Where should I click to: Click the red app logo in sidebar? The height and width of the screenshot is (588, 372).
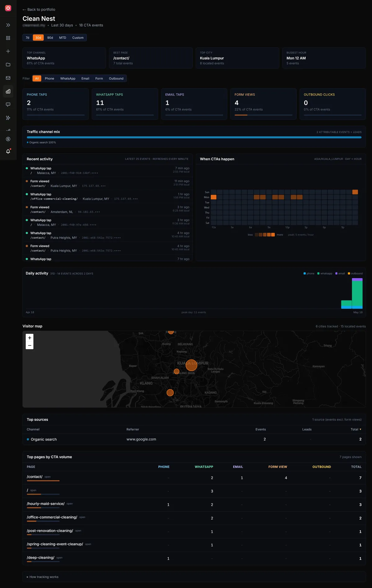(x=8, y=8)
